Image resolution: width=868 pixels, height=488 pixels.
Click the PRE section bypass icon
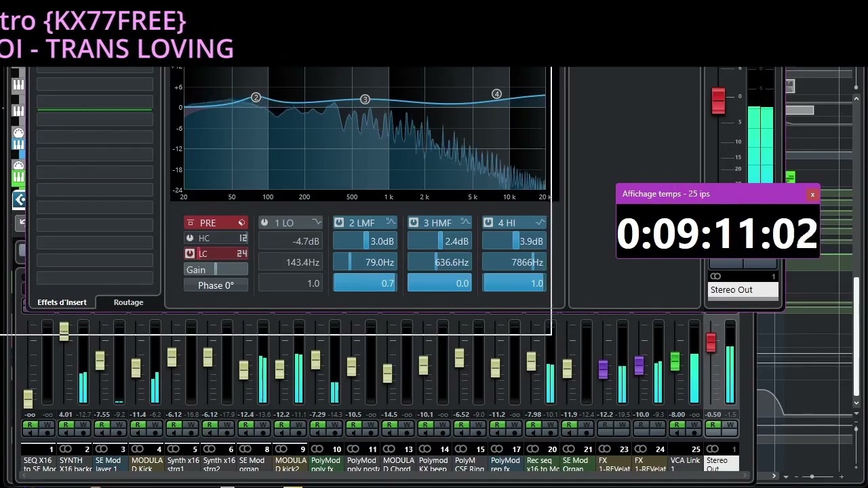(x=191, y=223)
